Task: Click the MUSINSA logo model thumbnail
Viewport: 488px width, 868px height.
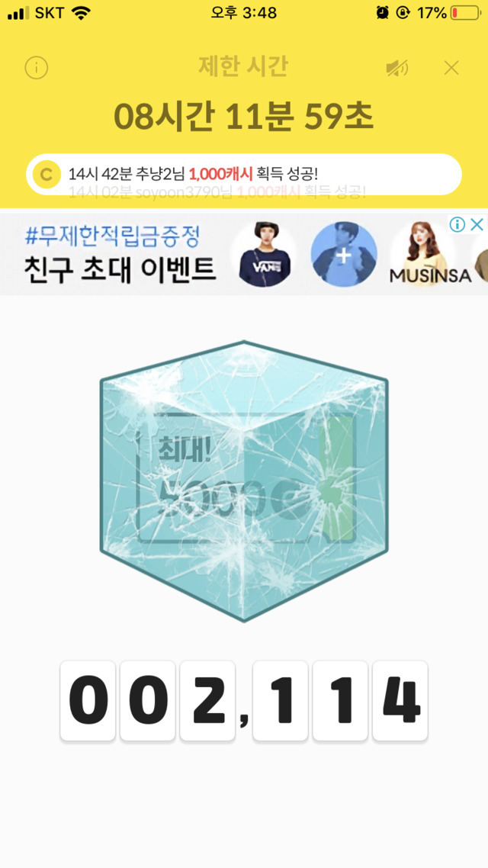Action: point(431,254)
